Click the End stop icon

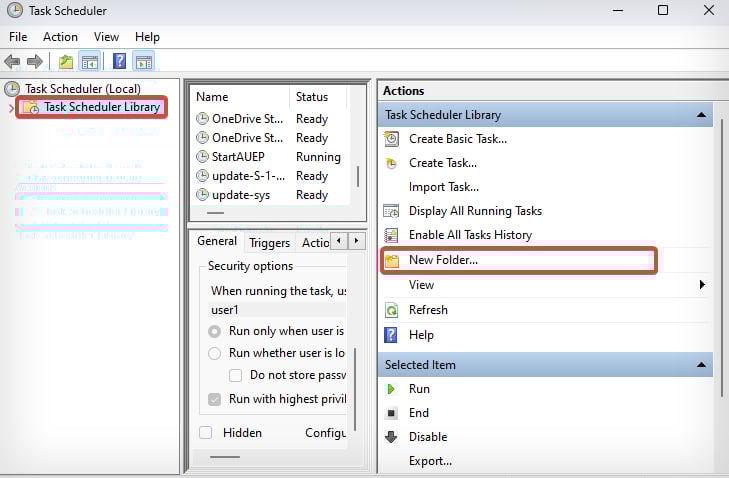click(x=391, y=413)
